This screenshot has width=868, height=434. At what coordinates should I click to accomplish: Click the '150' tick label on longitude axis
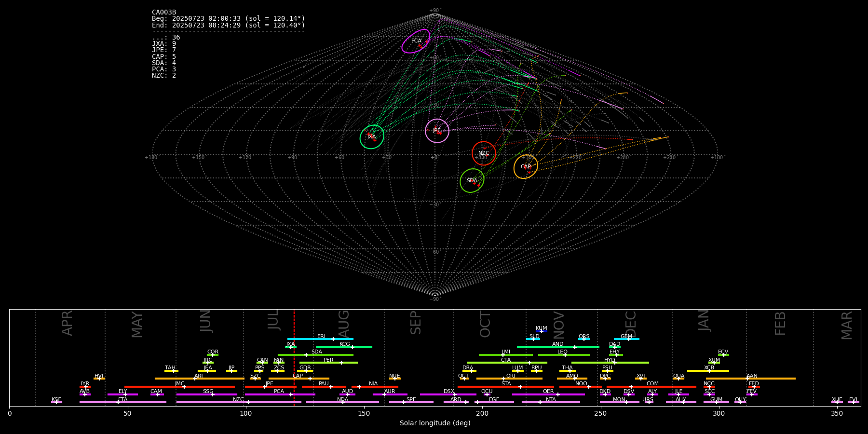click(364, 413)
